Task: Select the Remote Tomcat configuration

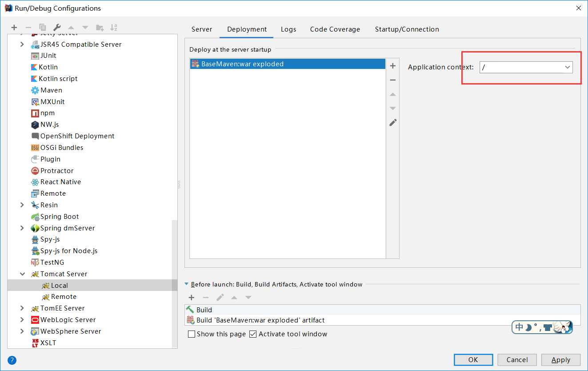Action: [59, 297]
